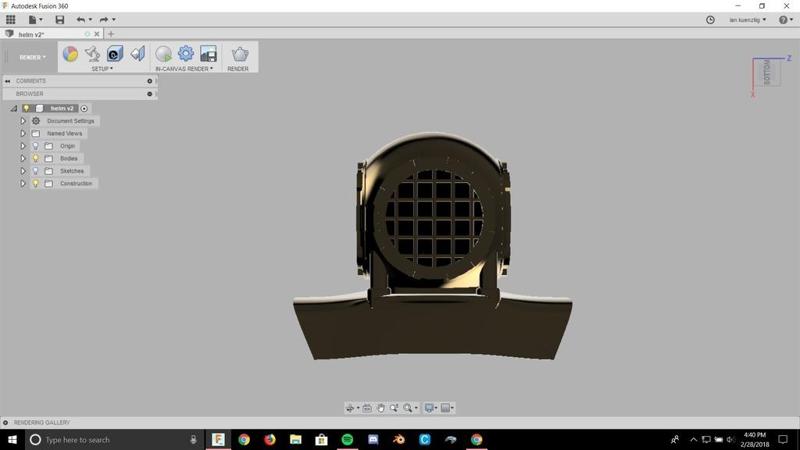800x450 pixels.
Task: Click the Look At icon in navigation bar
Action: point(367,408)
